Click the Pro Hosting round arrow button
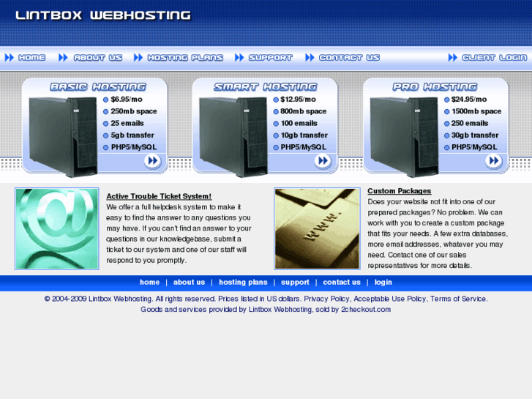The width and height of the screenshot is (532, 399). [x=494, y=161]
